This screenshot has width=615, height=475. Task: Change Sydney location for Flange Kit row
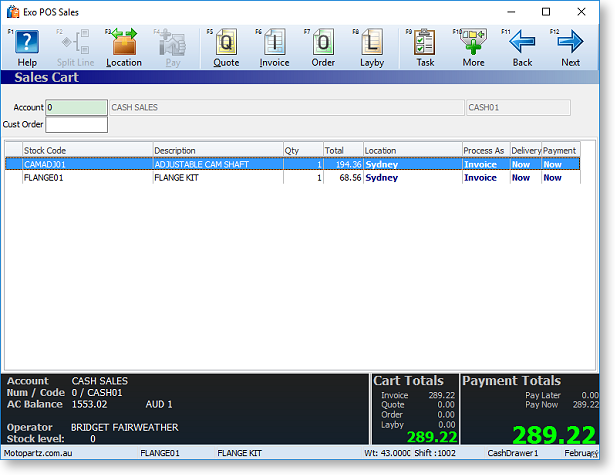(x=410, y=178)
